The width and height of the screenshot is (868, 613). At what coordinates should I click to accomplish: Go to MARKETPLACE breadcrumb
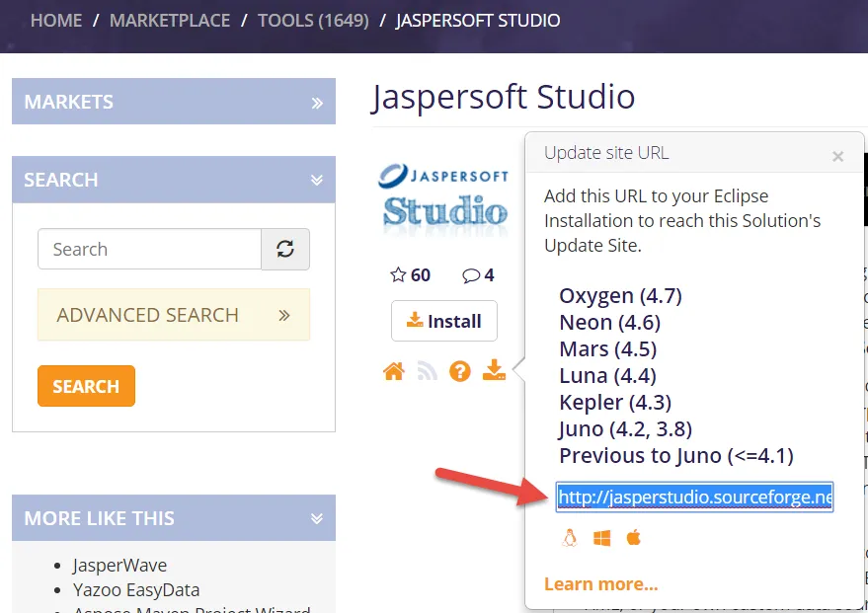tap(170, 21)
